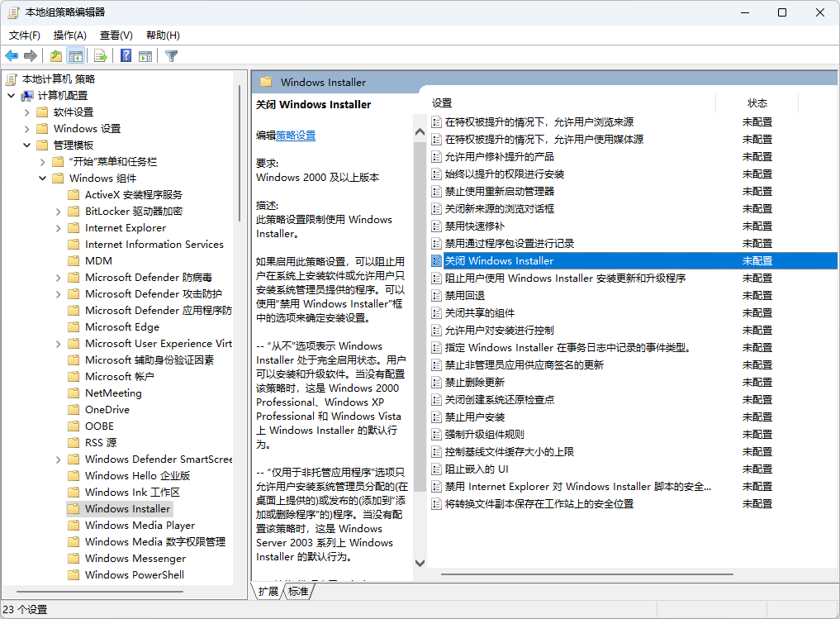Click the 本地计算机 策略 root node icon
840x619 pixels.
12,79
